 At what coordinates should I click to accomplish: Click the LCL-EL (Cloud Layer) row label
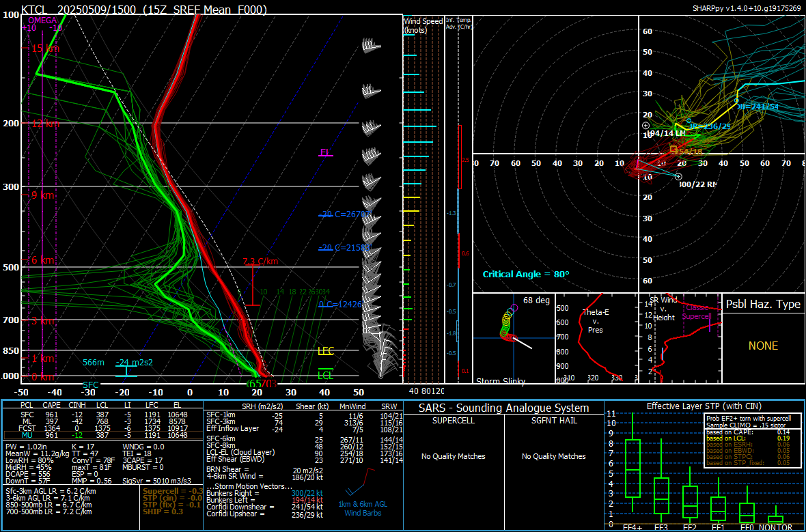point(240,452)
